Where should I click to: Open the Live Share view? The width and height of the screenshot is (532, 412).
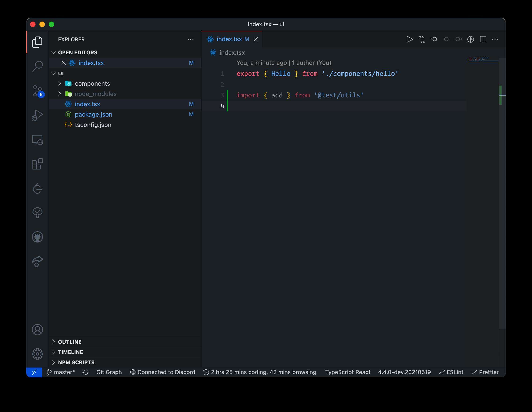pyautogui.click(x=37, y=261)
